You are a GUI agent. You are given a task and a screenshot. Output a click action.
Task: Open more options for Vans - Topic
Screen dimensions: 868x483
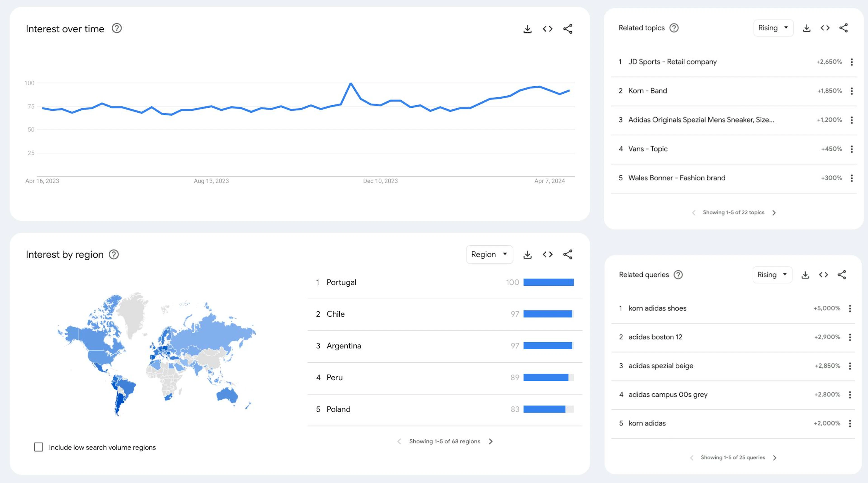click(x=851, y=149)
